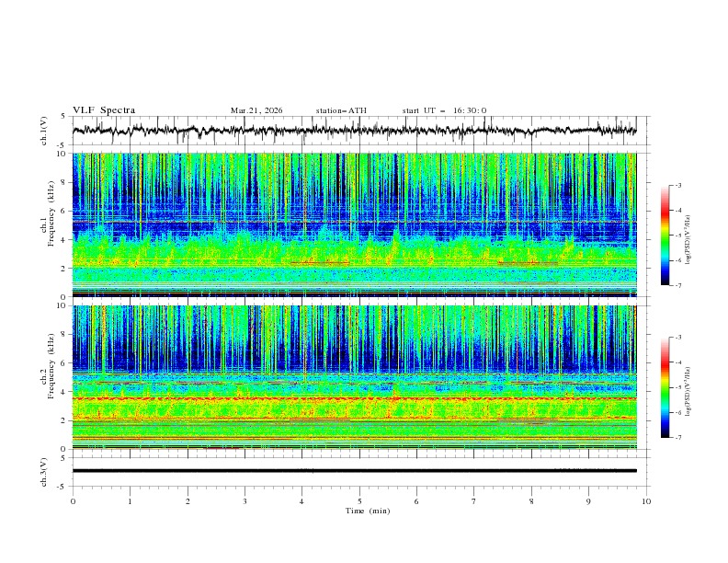Click the "0" tick on the time axis
The image size is (728, 563).
[73, 501]
